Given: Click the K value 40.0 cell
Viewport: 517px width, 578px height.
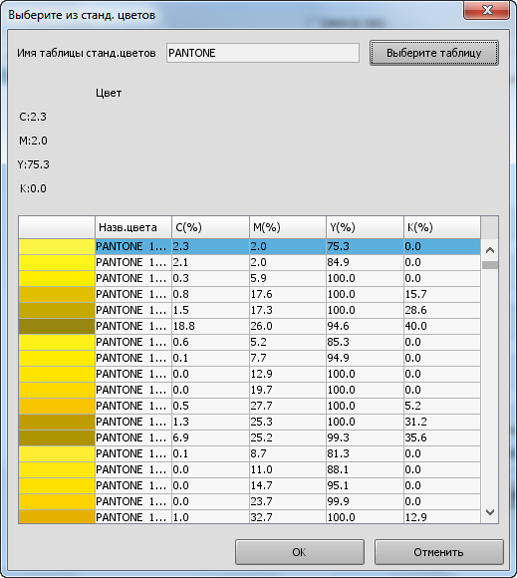Looking at the screenshot, I should point(442,326).
